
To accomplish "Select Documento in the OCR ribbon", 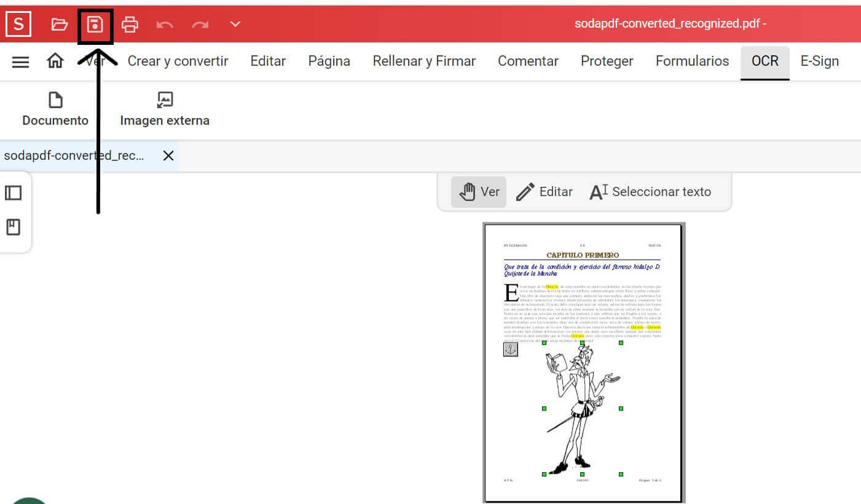I will click(55, 109).
